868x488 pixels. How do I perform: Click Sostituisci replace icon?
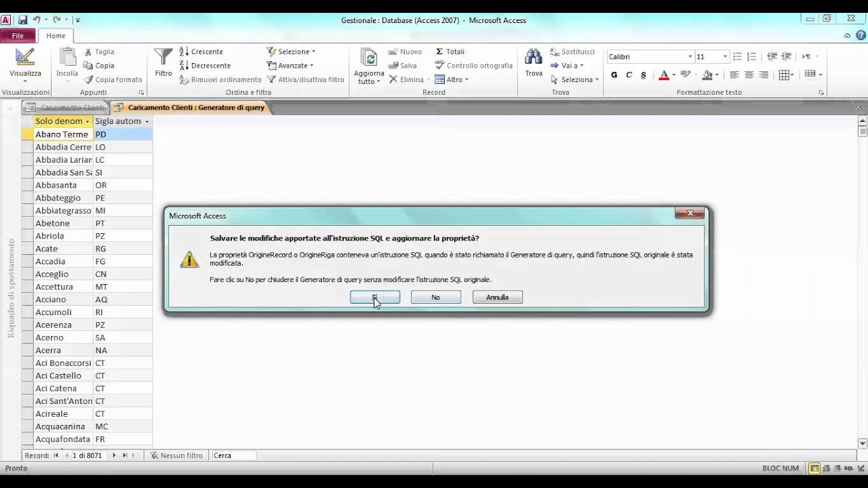[x=555, y=52]
